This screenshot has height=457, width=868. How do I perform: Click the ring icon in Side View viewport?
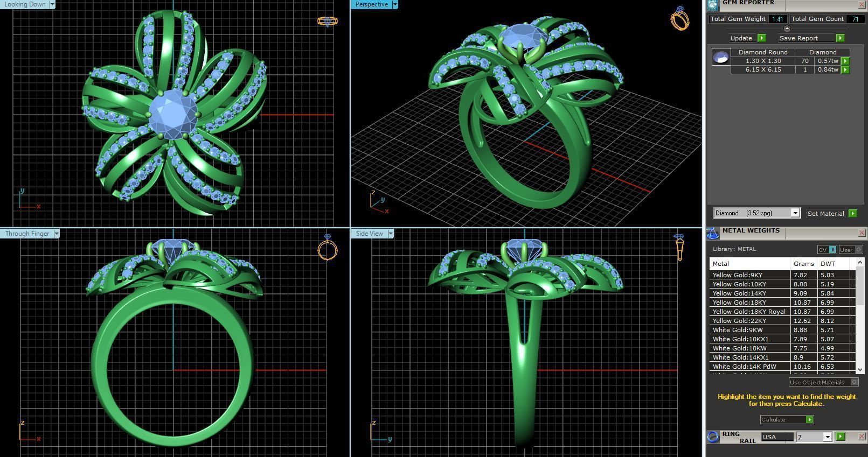679,247
